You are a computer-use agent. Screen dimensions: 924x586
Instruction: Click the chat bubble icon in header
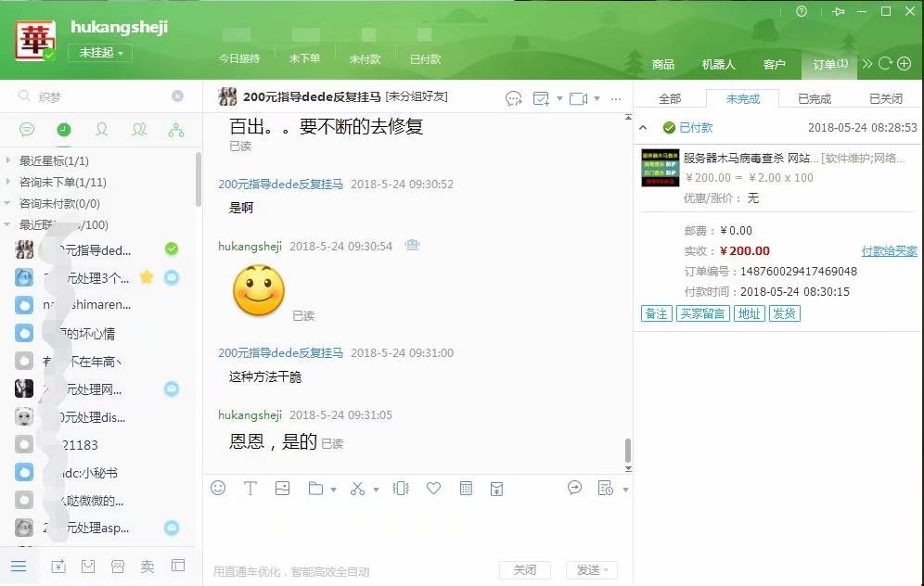point(514,98)
